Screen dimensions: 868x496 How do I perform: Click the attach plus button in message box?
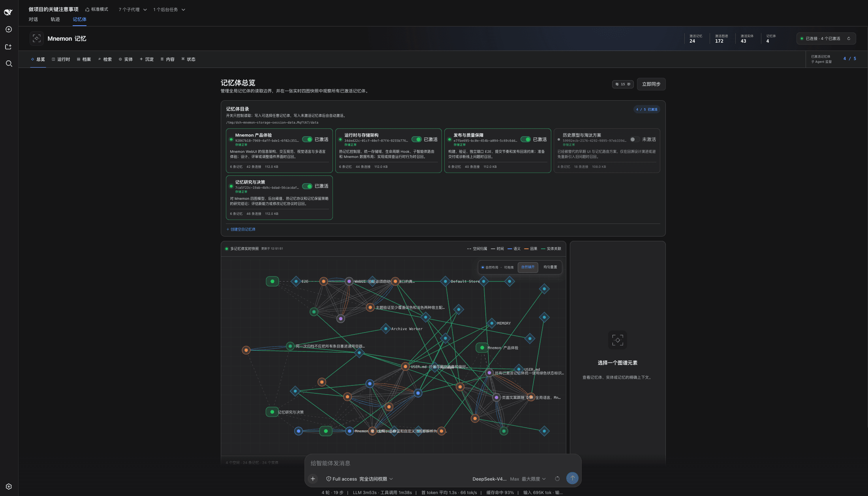313,479
